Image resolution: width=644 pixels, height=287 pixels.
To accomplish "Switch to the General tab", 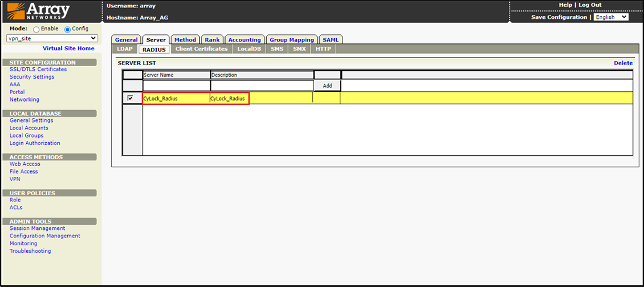I will pos(126,40).
